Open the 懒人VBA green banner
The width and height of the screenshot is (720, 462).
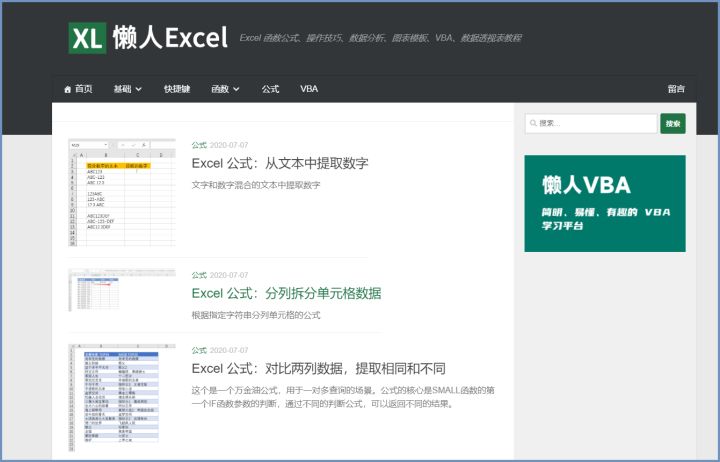tap(605, 203)
